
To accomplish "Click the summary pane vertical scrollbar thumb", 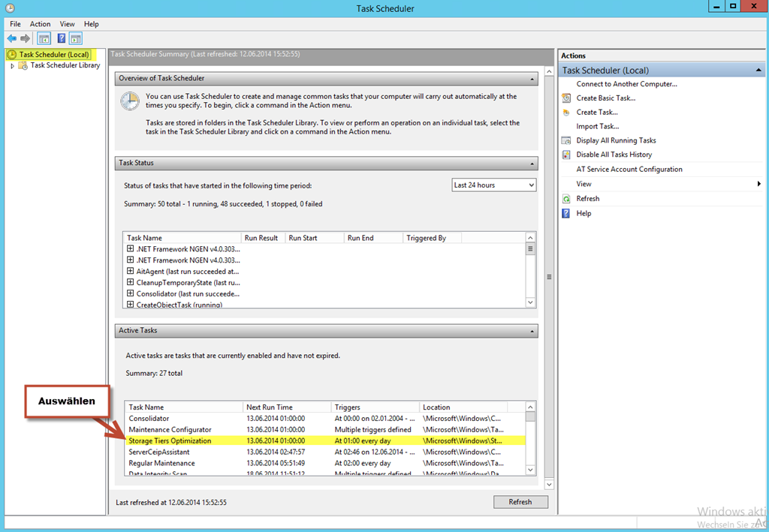I will tap(549, 278).
